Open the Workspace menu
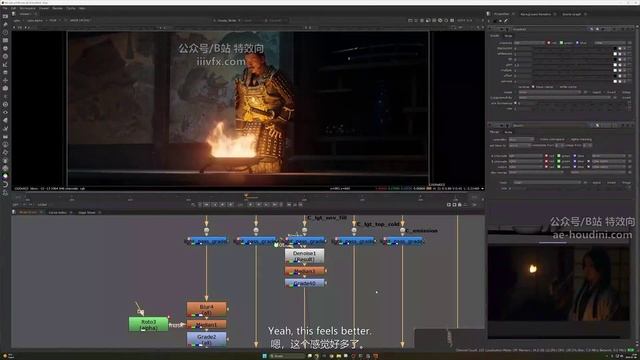This screenshot has width=640, height=360. click(x=28, y=8)
